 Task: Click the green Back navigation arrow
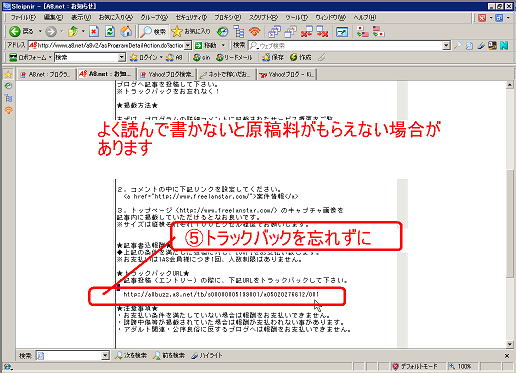point(15,32)
